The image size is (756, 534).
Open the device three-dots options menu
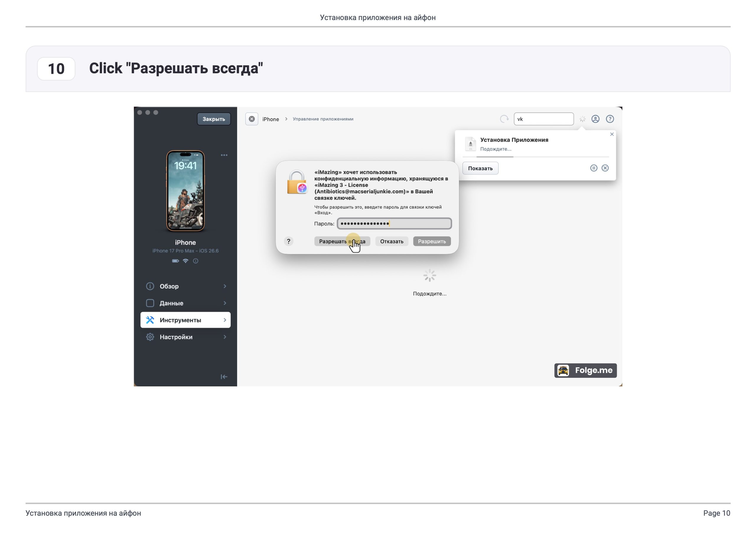click(x=224, y=155)
